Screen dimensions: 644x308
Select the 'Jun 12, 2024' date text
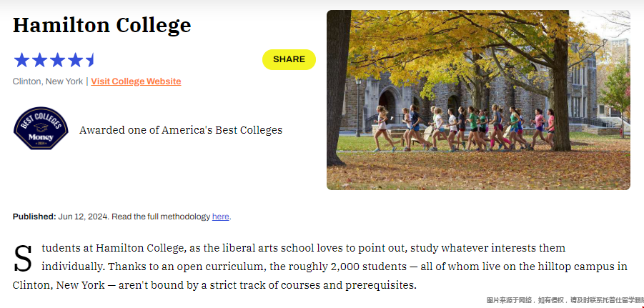point(84,217)
